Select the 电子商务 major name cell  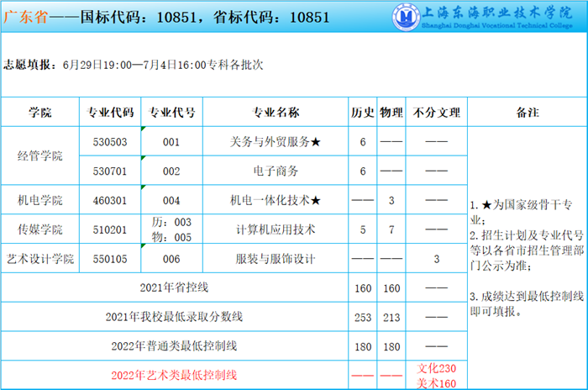pos(276,171)
